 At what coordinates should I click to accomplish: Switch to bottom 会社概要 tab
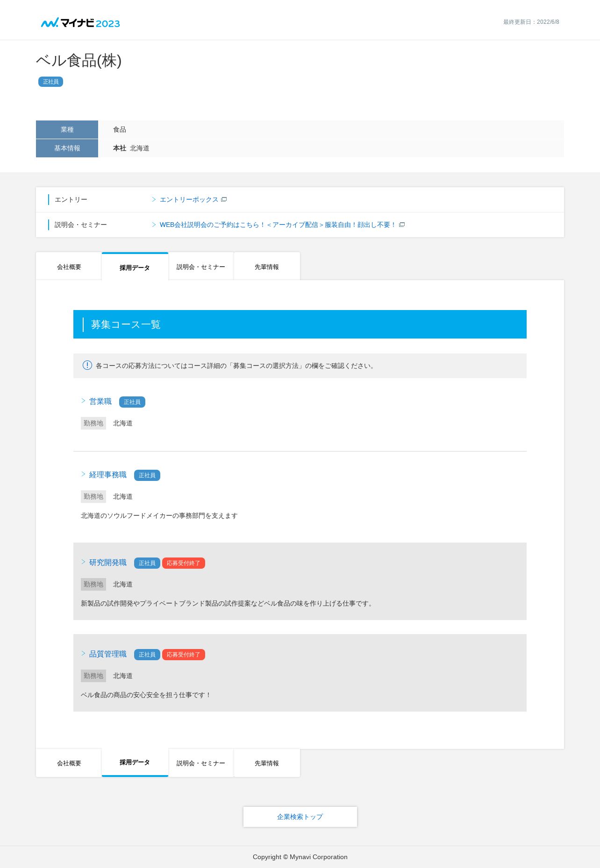[69, 763]
